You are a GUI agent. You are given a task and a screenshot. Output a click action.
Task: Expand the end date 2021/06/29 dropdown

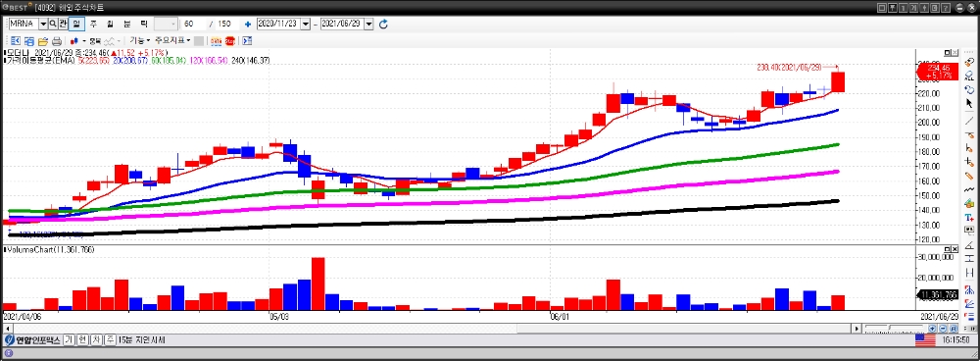(x=368, y=24)
